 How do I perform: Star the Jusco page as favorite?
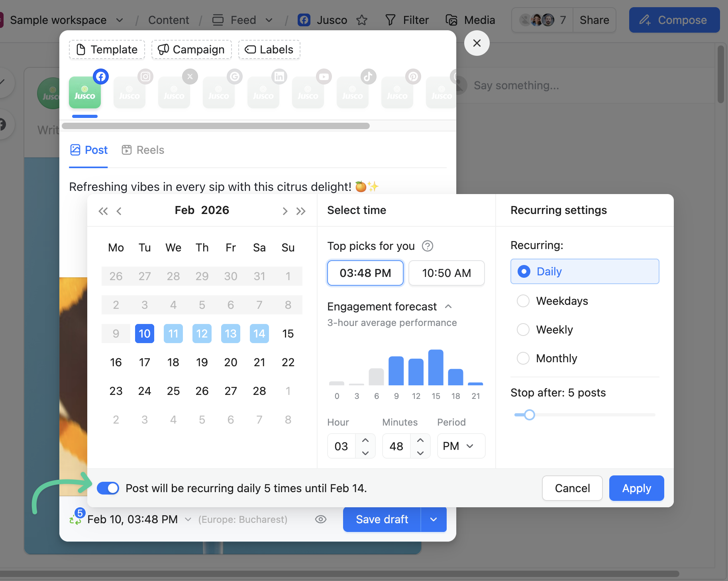tap(362, 20)
